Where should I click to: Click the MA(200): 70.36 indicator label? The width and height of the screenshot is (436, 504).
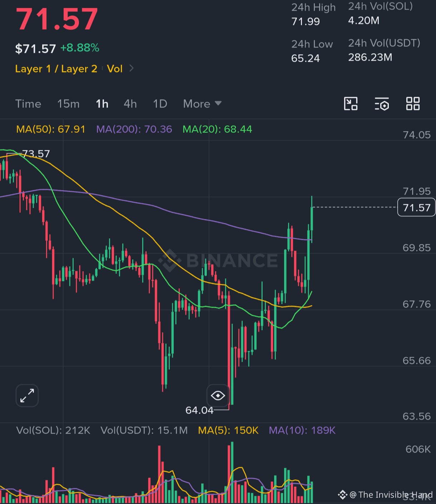(134, 129)
